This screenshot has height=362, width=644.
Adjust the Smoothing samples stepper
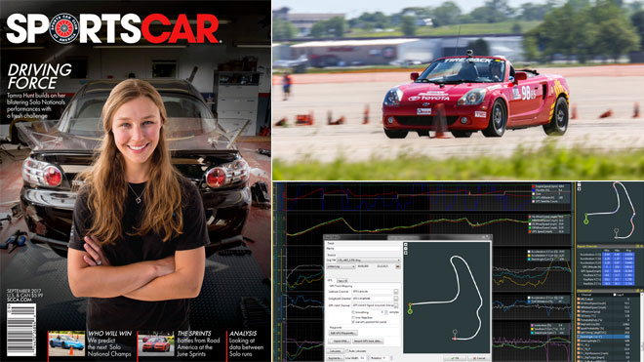pos(386,312)
